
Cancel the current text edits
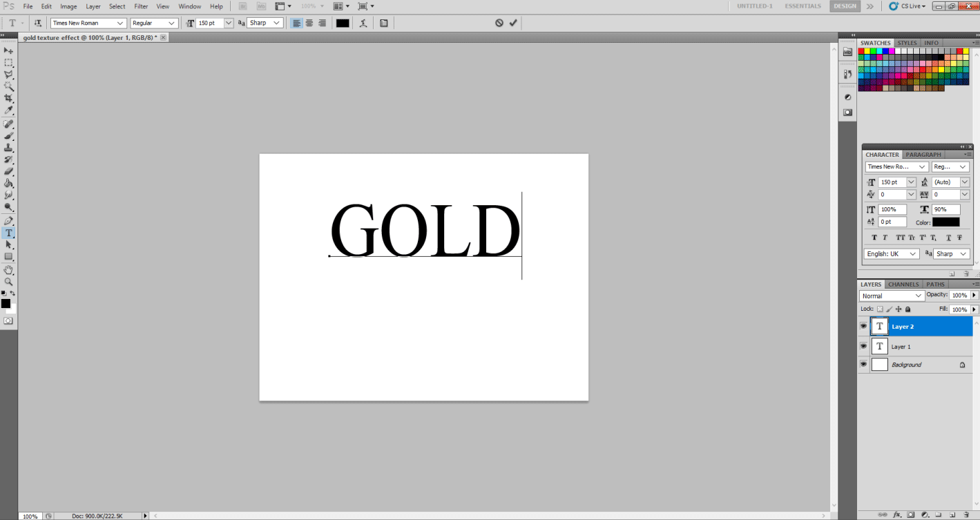tap(499, 23)
